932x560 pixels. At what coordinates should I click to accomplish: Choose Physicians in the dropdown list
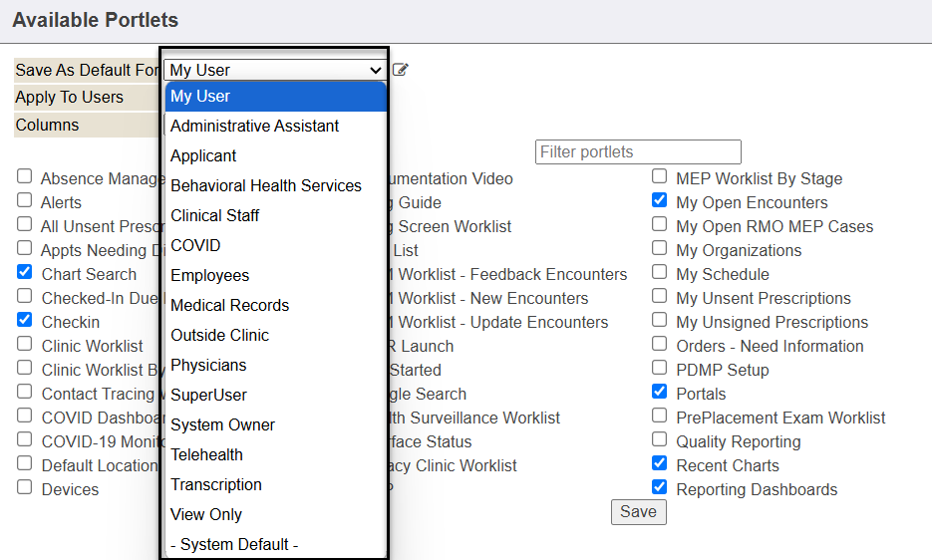coord(208,365)
